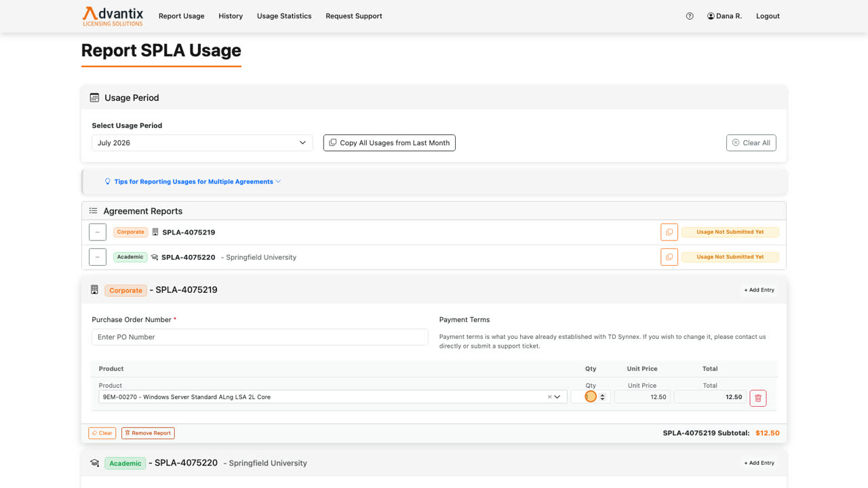Image resolution: width=868 pixels, height=488 pixels.
Task: Click the $12.50 subtotal amount
Action: click(768, 433)
